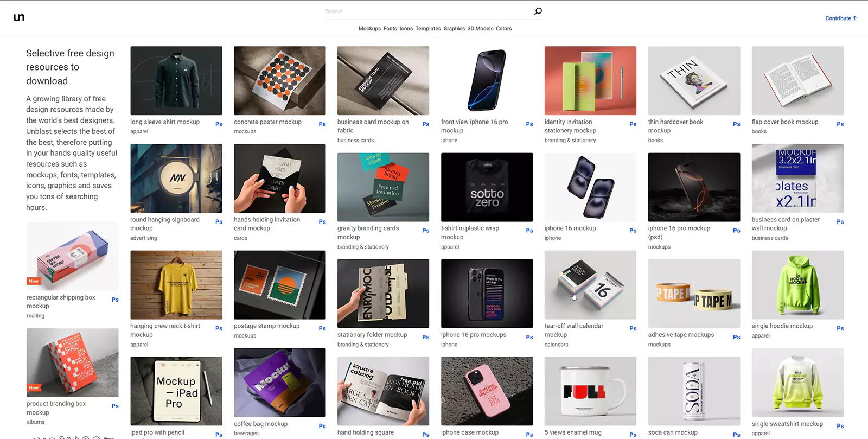Open the Mockups menu item
This screenshot has height=439, width=868.
(369, 29)
